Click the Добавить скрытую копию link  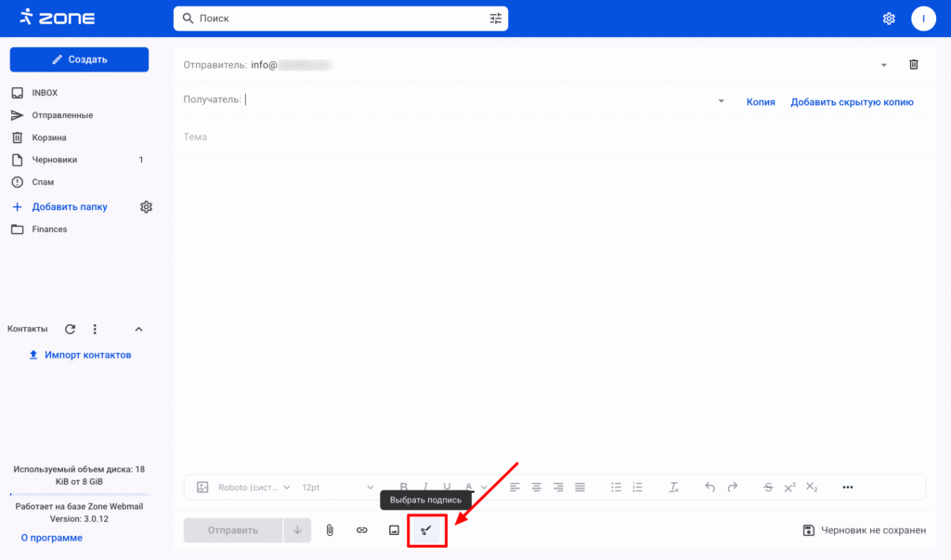(852, 102)
